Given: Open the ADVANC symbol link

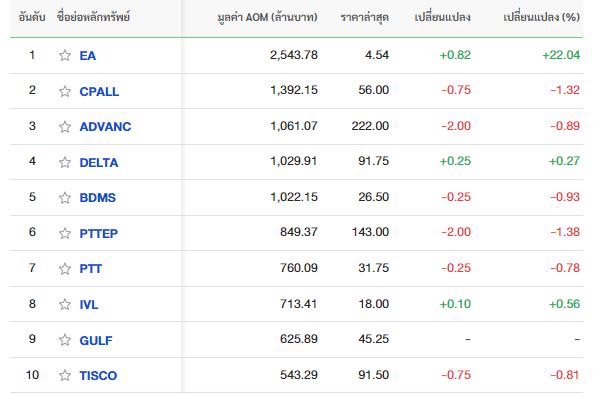Looking at the screenshot, I should pos(105,126).
